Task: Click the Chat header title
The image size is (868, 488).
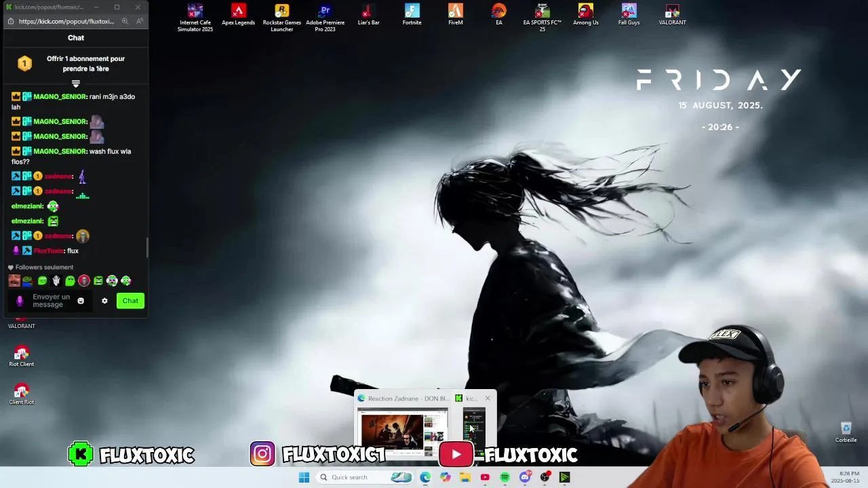Action: [76, 38]
